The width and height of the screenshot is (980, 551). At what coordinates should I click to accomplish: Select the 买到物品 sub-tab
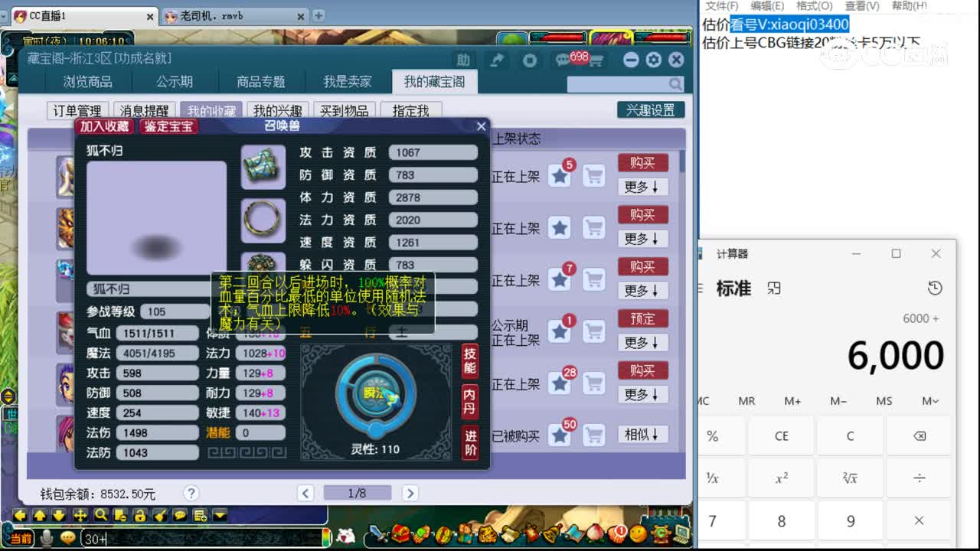point(344,111)
